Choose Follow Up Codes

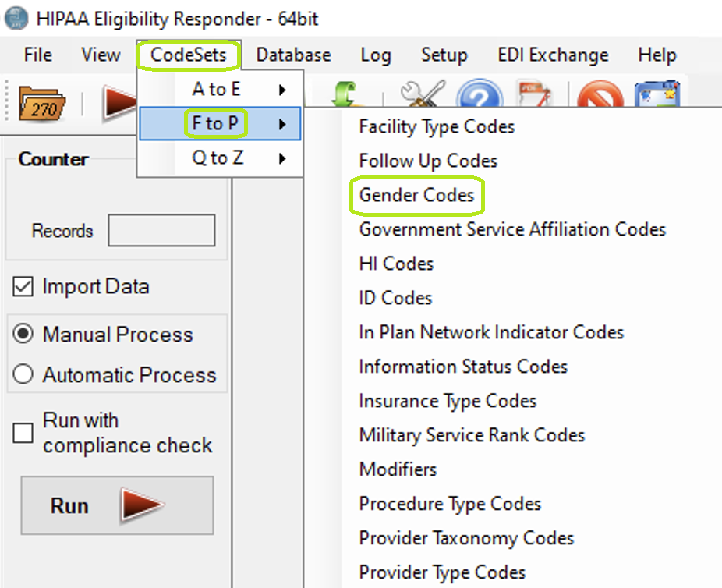coord(428,161)
